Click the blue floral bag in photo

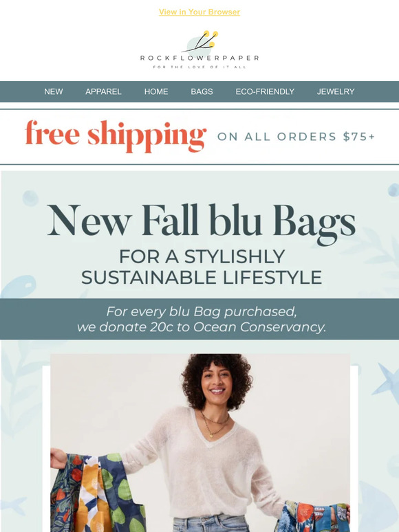(x=312, y=516)
